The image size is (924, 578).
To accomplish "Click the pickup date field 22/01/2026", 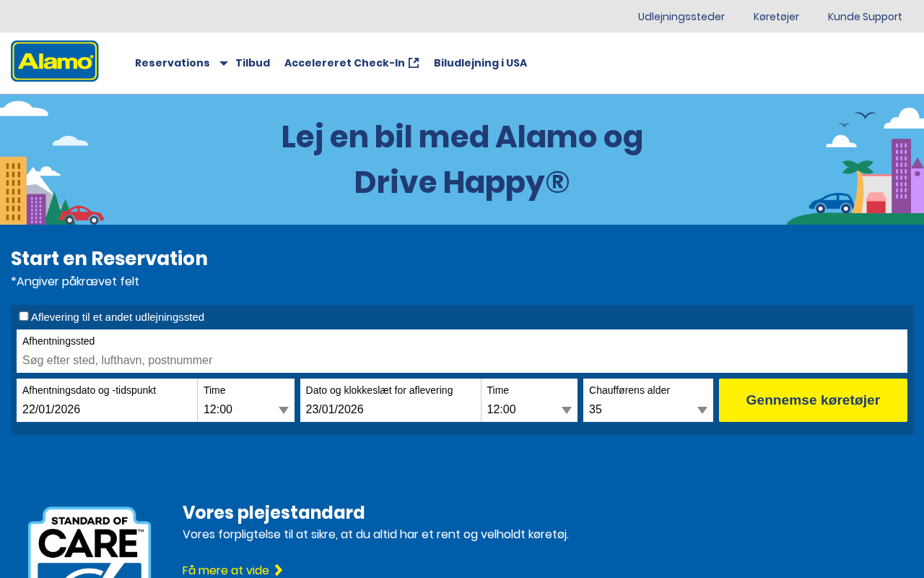I will click(x=107, y=400).
